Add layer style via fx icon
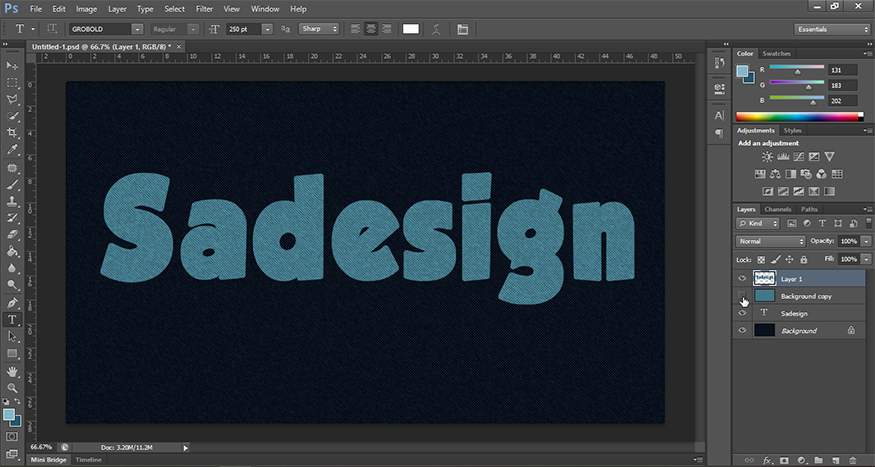Screen dimensions: 875x467 (767, 460)
